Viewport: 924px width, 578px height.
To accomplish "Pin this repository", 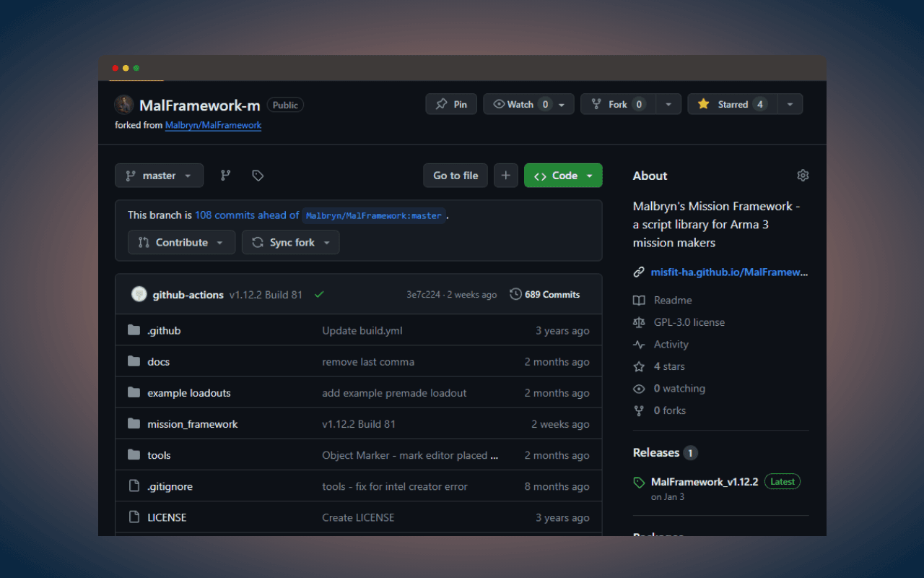I will point(451,104).
